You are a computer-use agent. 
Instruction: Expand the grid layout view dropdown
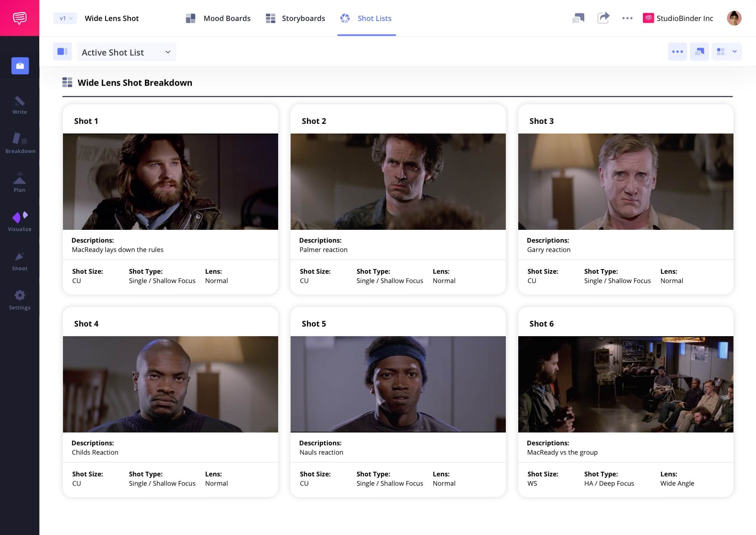click(x=726, y=52)
